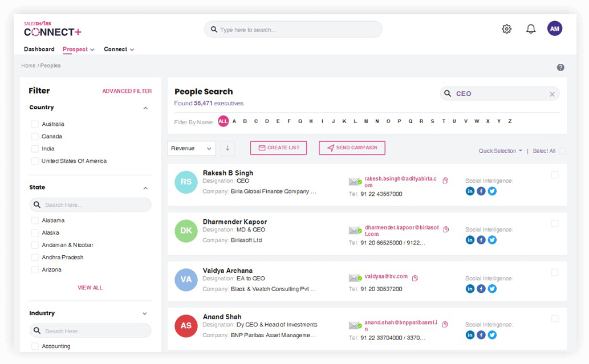This screenshot has width=589, height=364.
Task: Expand the Industry filter section
Action: pos(145,314)
